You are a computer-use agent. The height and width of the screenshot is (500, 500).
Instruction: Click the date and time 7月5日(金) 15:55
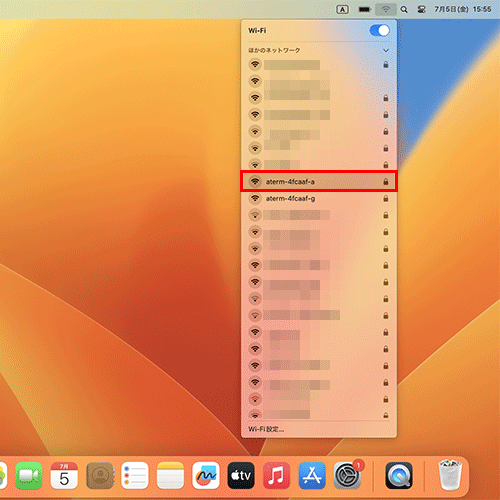pyautogui.click(x=463, y=9)
